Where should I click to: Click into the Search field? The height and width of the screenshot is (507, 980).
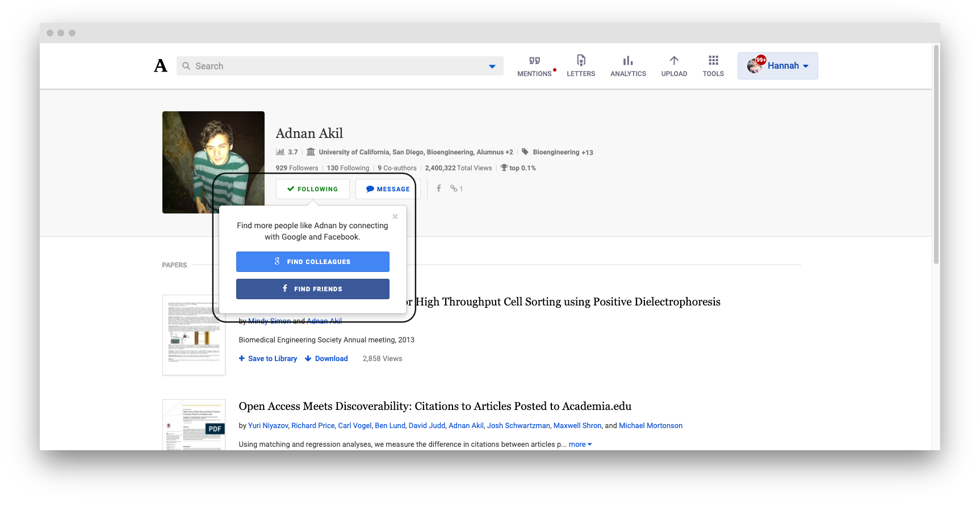pos(340,66)
